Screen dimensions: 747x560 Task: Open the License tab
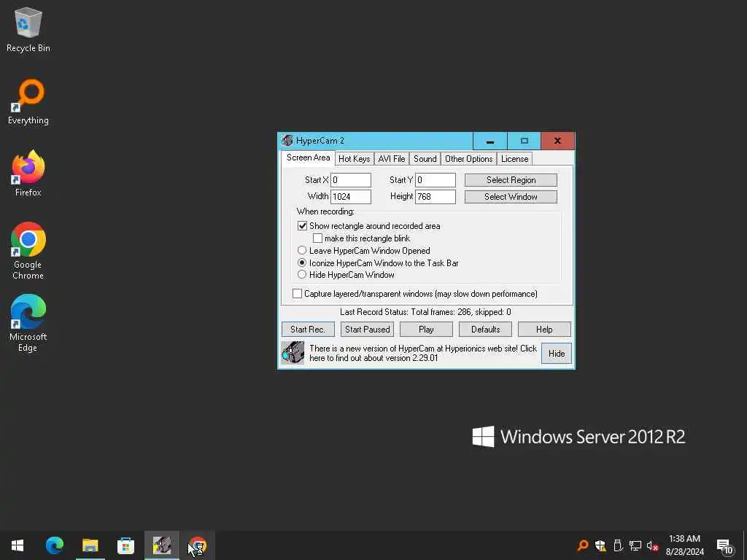tap(514, 158)
